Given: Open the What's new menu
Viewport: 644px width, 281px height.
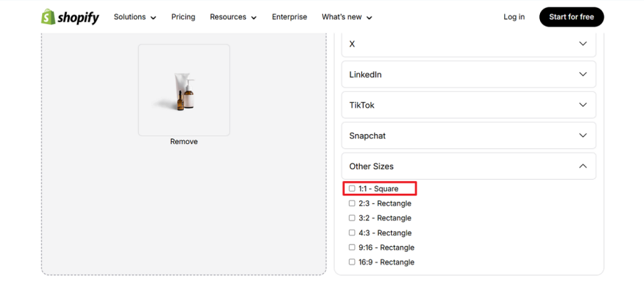Looking at the screenshot, I should (x=347, y=17).
